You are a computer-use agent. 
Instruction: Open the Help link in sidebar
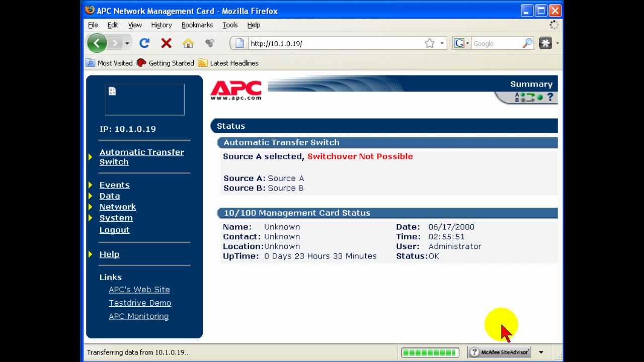(x=109, y=254)
